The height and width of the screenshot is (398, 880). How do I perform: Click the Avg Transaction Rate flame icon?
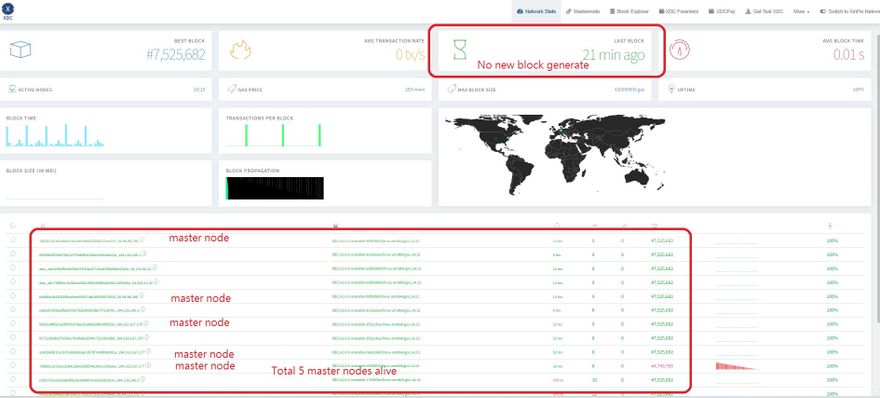tap(241, 50)
